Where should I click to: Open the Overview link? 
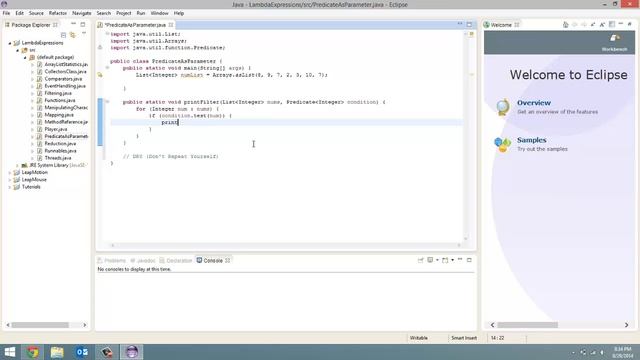534,103
